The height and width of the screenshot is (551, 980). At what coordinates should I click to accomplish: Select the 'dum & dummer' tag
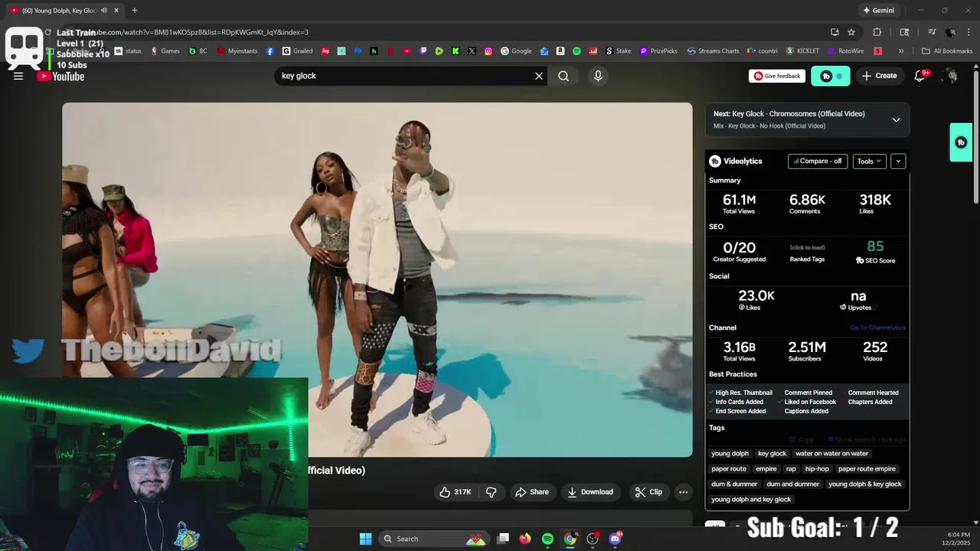coord(734,484)
